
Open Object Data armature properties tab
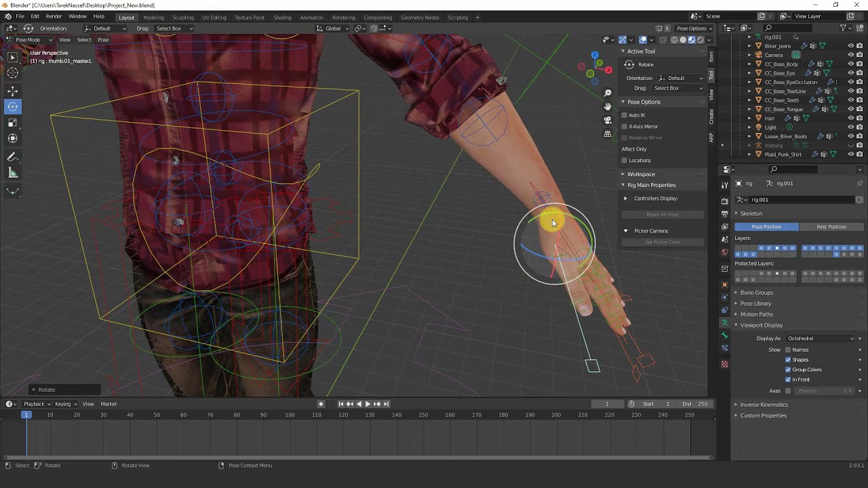point(725,323)
